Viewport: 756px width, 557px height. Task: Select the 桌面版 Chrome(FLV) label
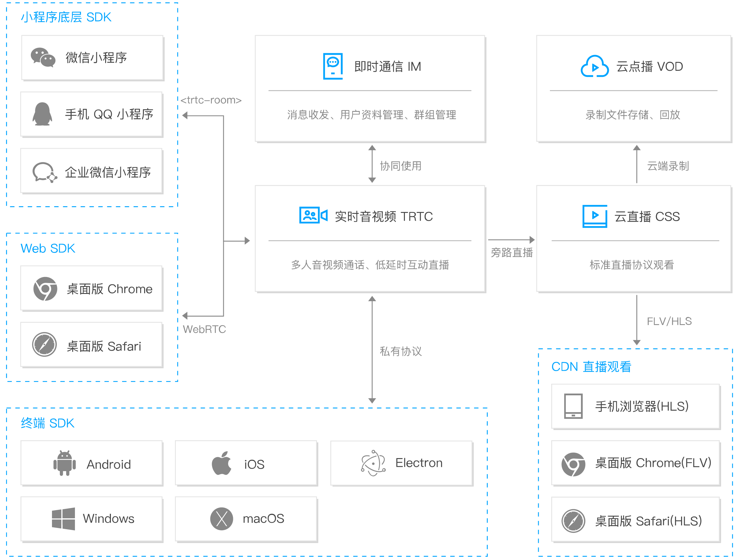(x=653, y=463)
